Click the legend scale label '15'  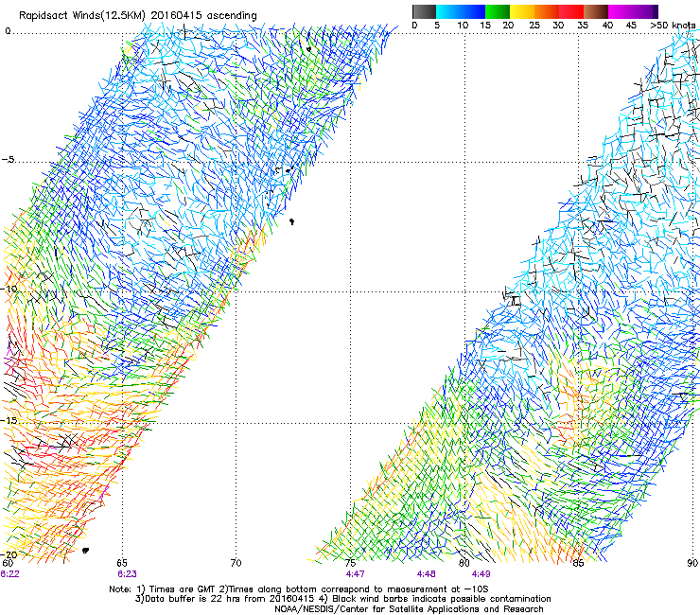(485, 26)
